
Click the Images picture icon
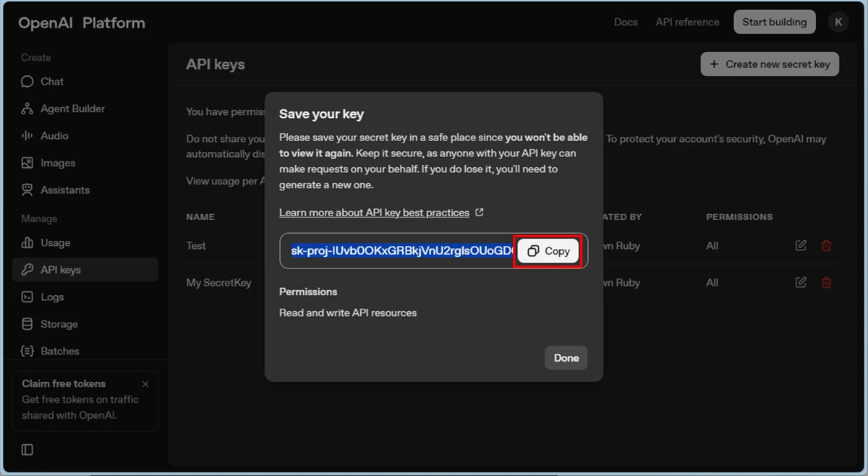tap(27, 163)
